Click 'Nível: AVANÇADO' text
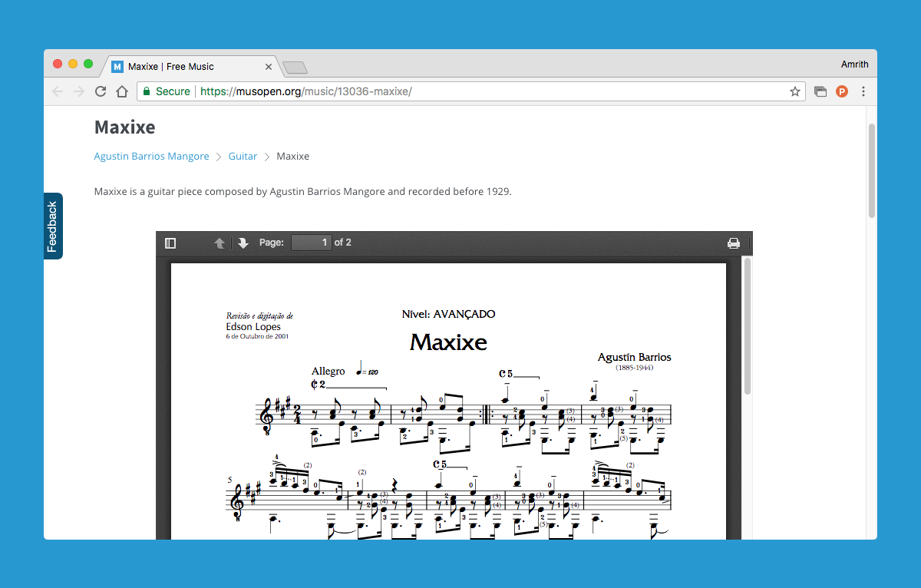The width and height of the screenshot is (921, 588). (448, 314)
